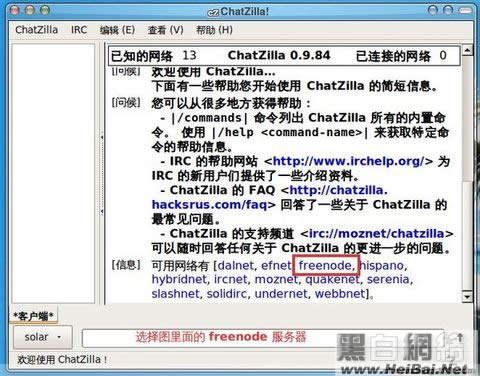Image resolution: width=480 pixels, height=376 pixels.
Task: Click the ChatZilla title bar icon
Action: 213,13
